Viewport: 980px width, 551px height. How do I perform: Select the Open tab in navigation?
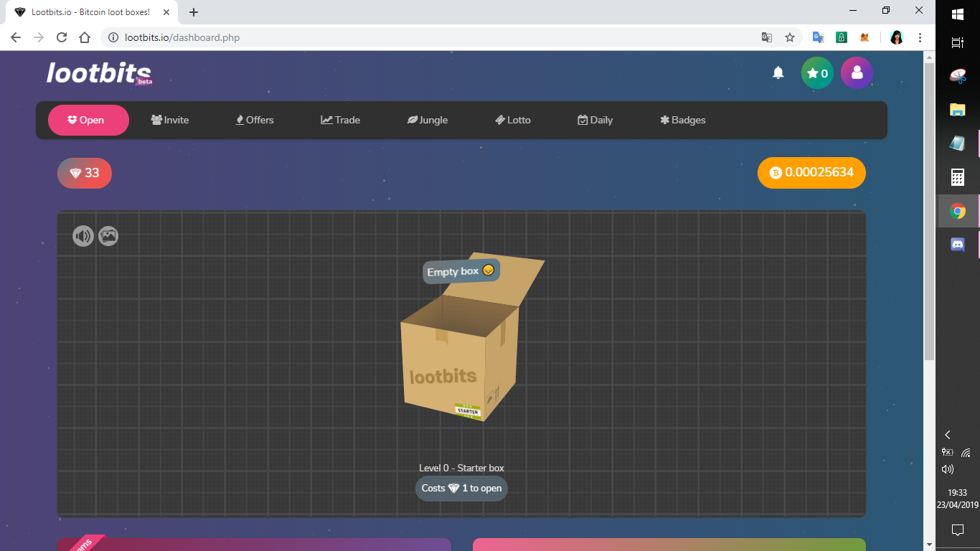(x=88, y=120)
